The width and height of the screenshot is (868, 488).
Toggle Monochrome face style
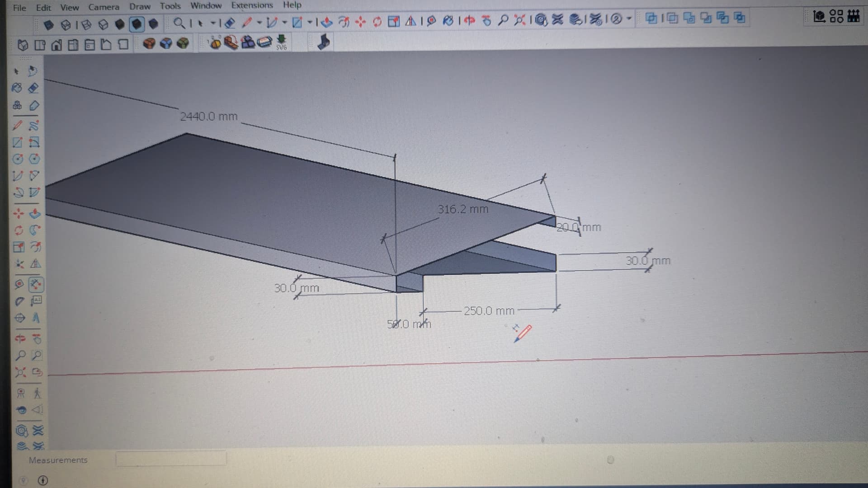(x=154, y=23)
